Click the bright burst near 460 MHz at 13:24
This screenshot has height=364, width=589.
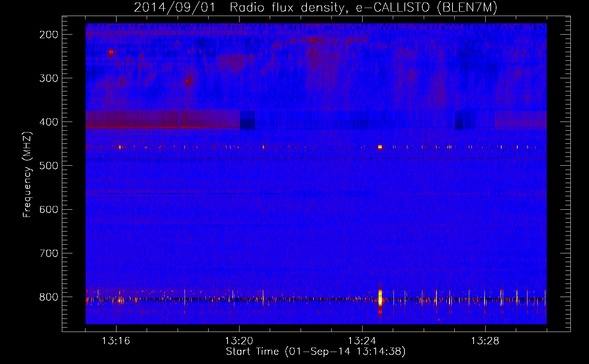380,147
